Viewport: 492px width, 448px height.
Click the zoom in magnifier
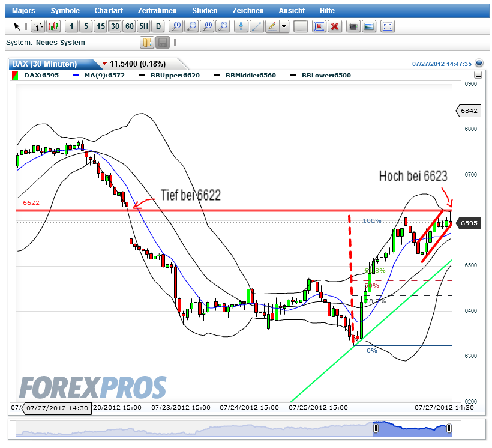pyautogui.click(x=176, y=26)
